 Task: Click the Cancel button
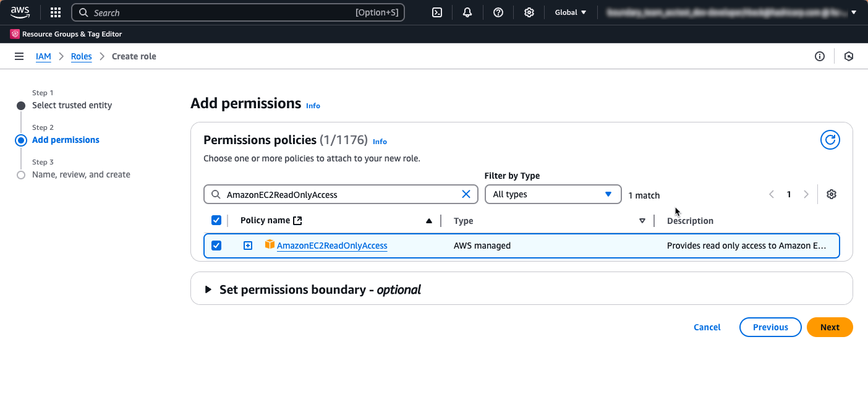point(707,327)
